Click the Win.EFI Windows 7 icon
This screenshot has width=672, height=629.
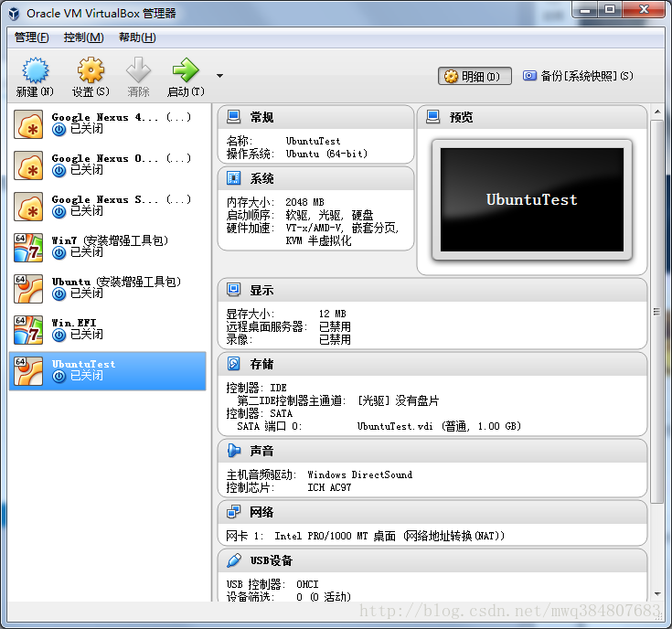point(28,330)
